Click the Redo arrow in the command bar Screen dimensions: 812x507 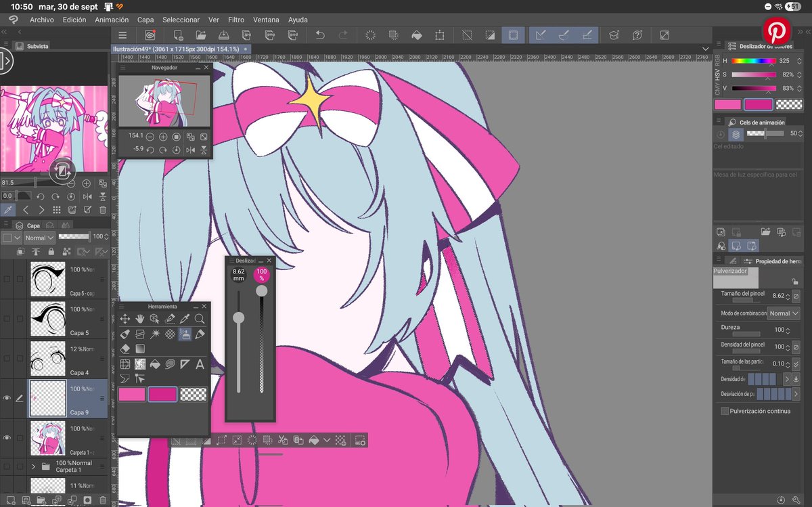343,35
